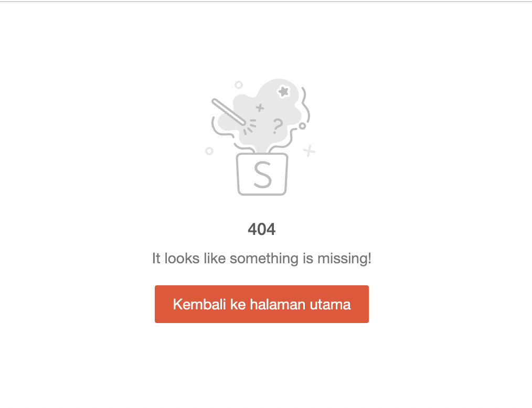Click the small circle left of the box
The height and width of the screenshot is (408, 532).
(x=209, y=151)
